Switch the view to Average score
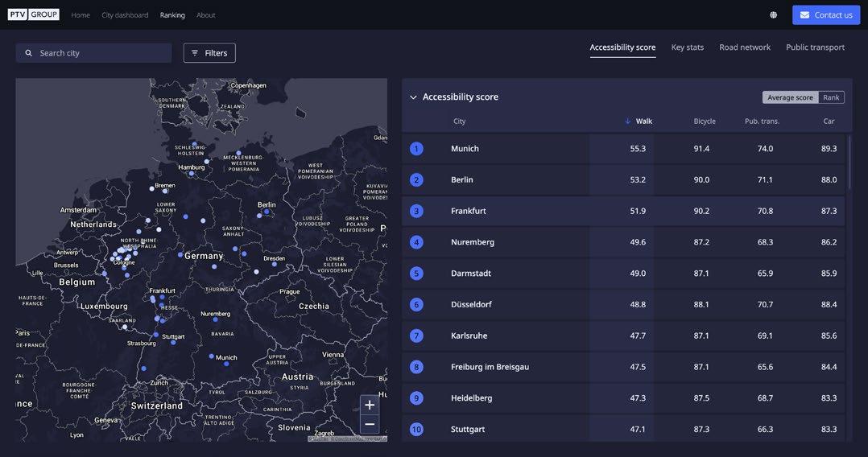This screenshot has height=457, width=868. coord(790,97)
